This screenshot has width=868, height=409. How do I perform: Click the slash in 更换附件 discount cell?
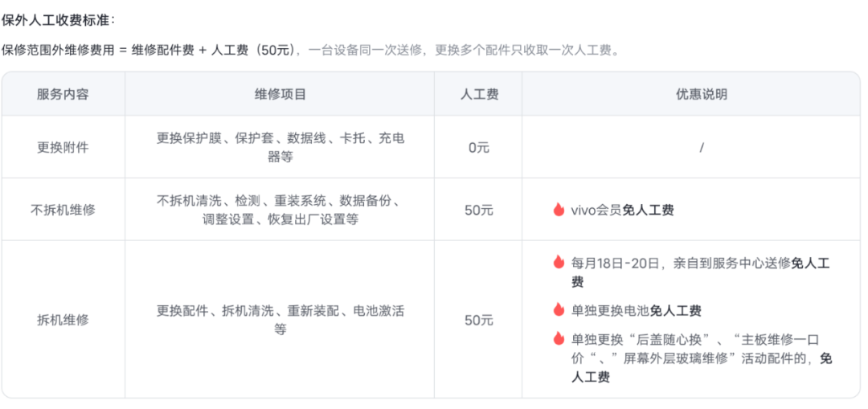pyautogui.click(x=701, y=147)
